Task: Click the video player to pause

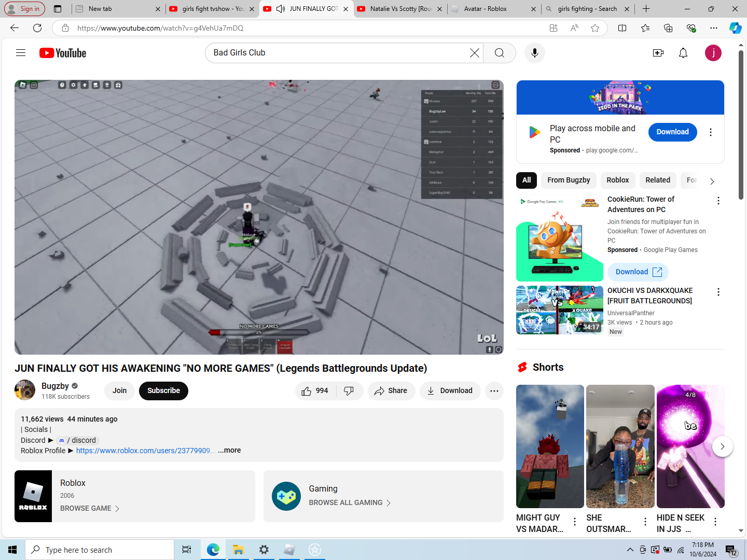Action: click(259, 217)
